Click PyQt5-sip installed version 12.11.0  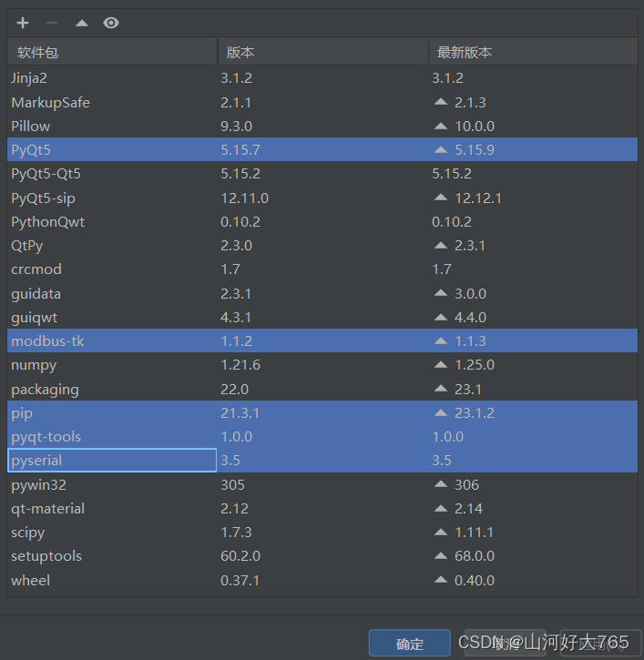point(245,198)
